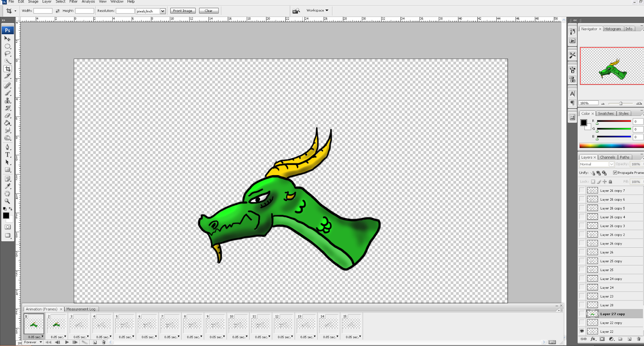Play the animation
Viewport: 644px width, 346px height.
[67, 342]
